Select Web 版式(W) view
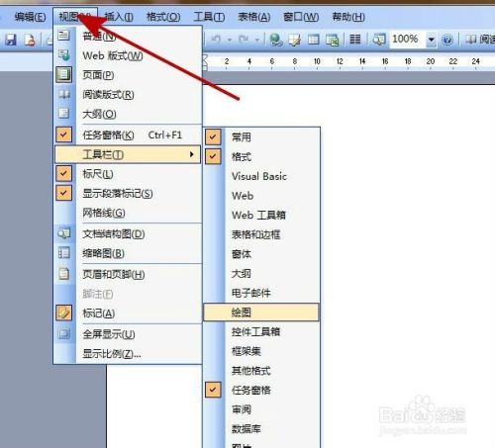 128,55
